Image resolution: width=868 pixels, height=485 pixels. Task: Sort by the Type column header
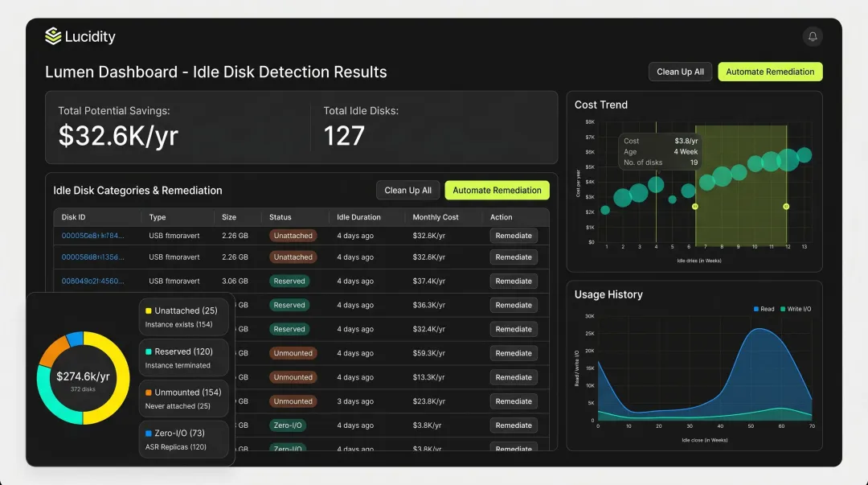coord(158,217)
